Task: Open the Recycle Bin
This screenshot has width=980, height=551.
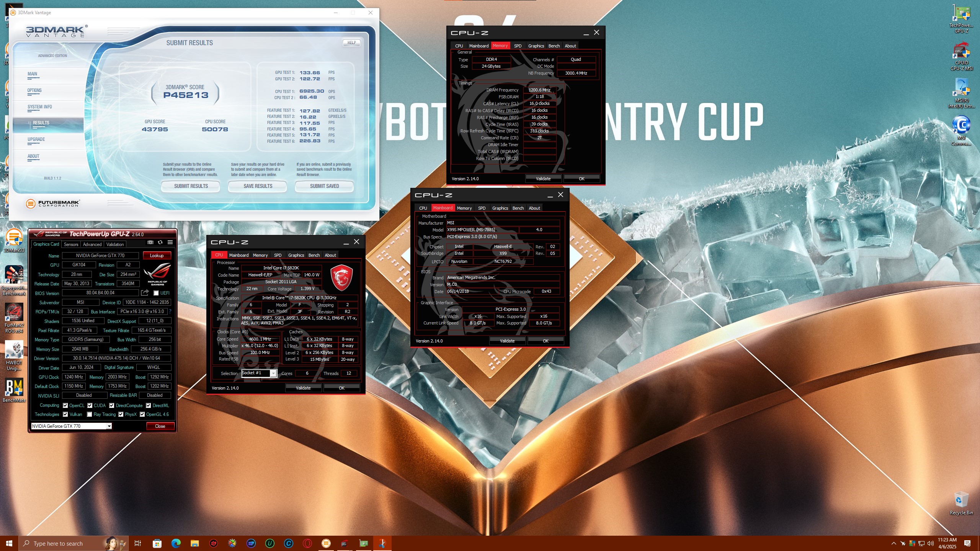Action: click(961, 503)
